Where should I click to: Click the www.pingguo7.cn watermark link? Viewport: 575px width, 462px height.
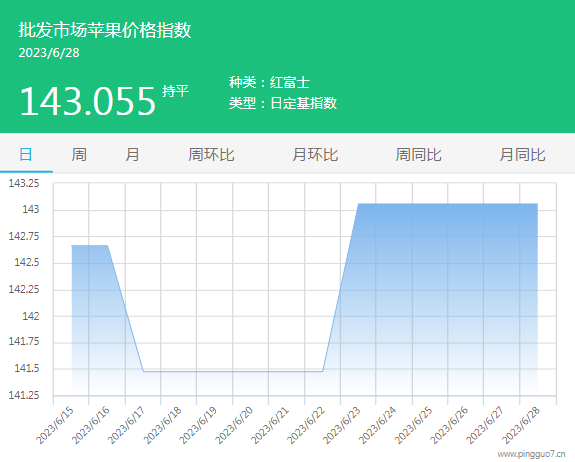pos(531,454)
